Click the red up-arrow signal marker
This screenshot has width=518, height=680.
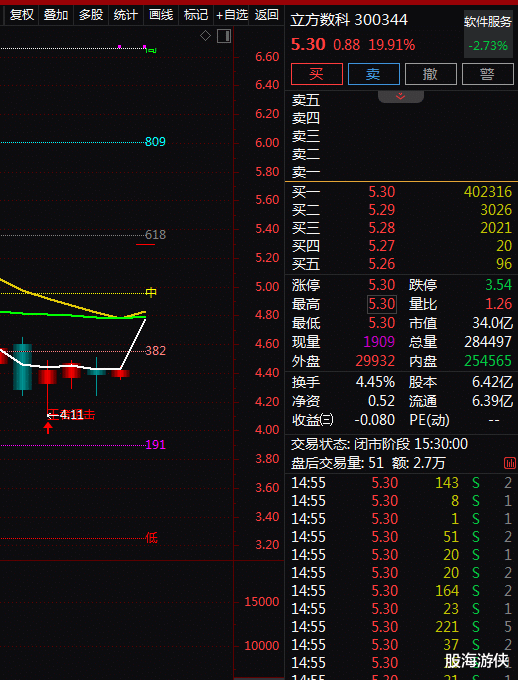[x=48, y=428]
